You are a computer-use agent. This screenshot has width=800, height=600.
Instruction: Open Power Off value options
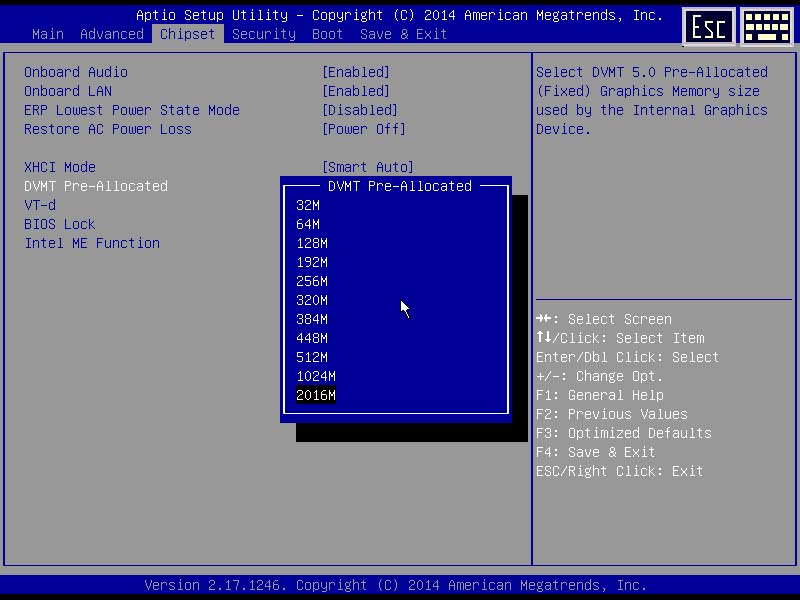pyautogui.click(x=364, y=129)
